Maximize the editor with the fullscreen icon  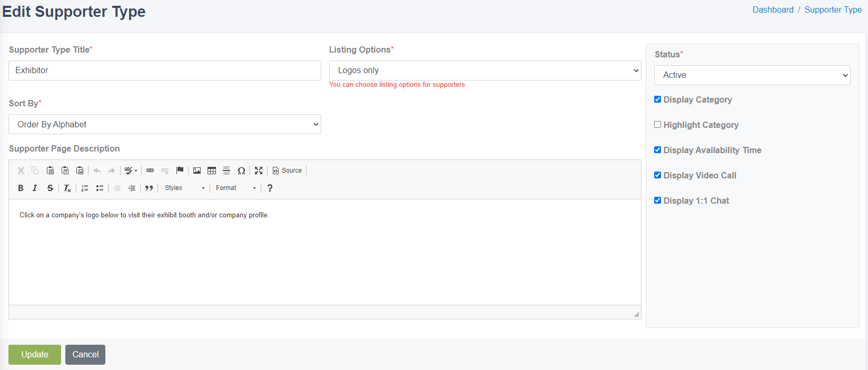[259, 171]
